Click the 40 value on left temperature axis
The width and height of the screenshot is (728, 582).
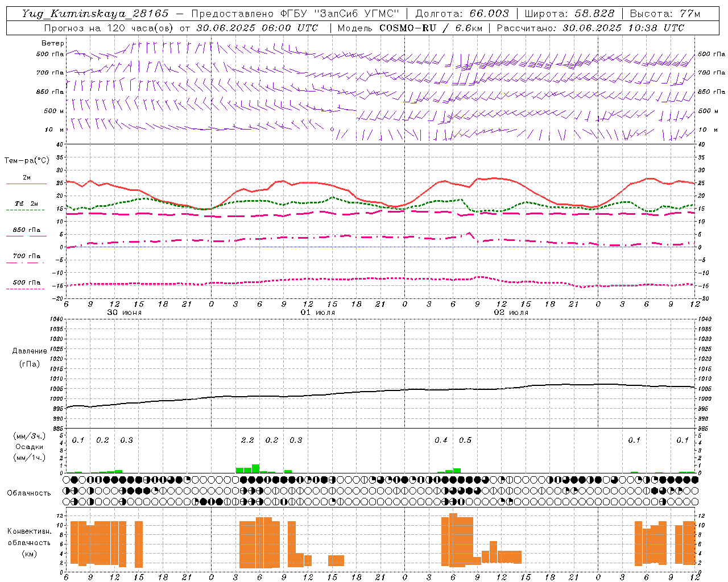[60, 144]
